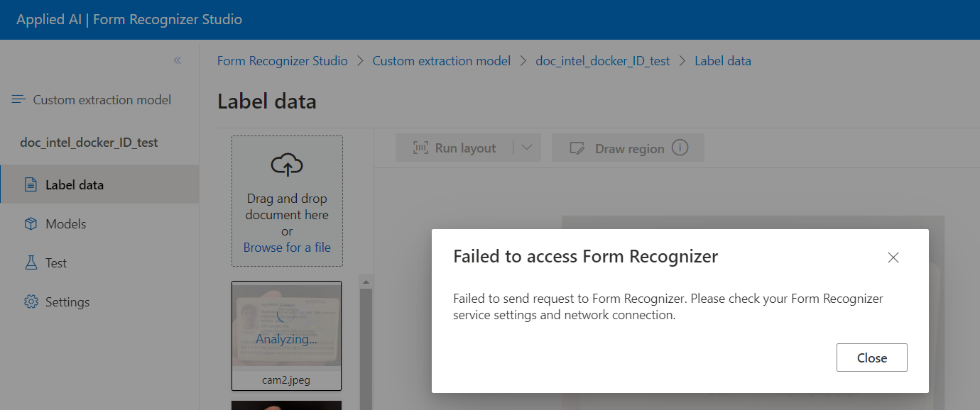Select the cam2.jpeg thumbnail
980x410 pixels.
286,336
